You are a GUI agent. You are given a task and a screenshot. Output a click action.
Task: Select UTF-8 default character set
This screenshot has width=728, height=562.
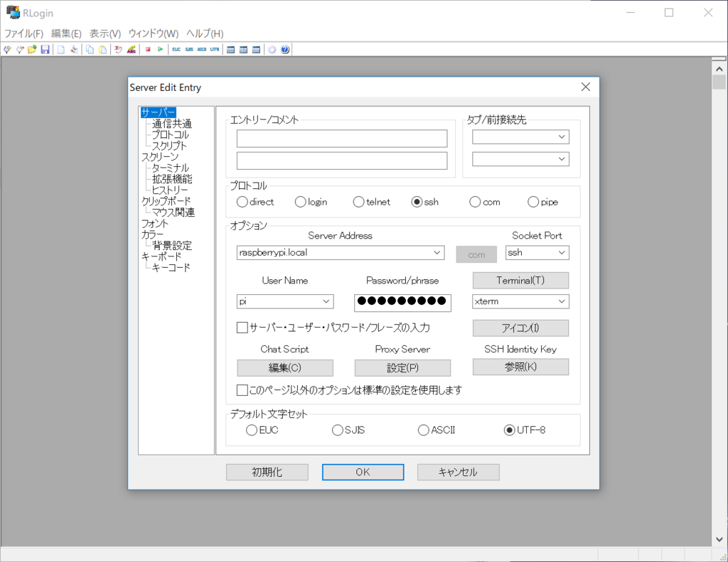509,430
